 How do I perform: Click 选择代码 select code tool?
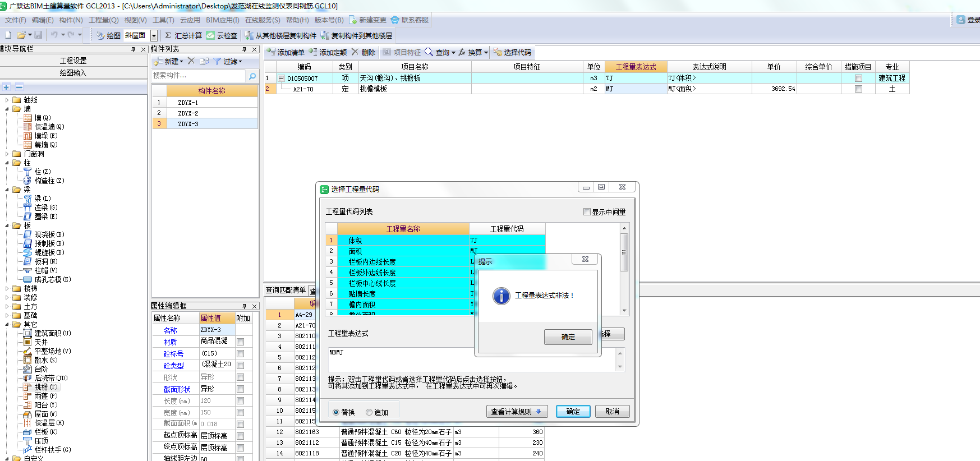512,52
